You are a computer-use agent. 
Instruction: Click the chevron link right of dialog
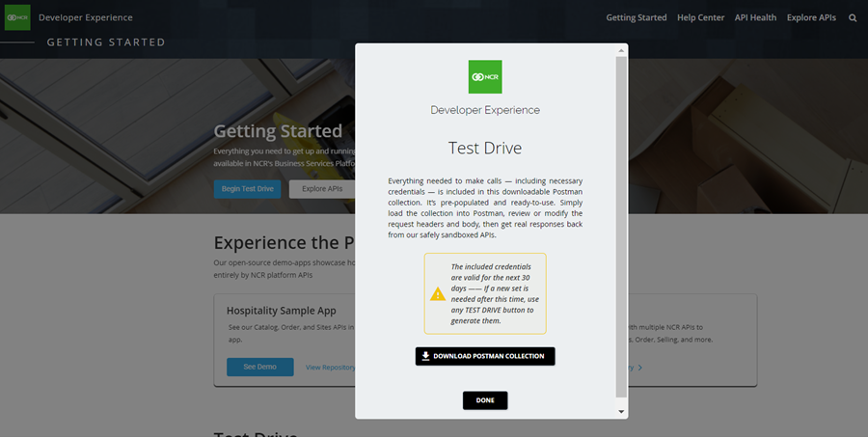click(638, 368)
